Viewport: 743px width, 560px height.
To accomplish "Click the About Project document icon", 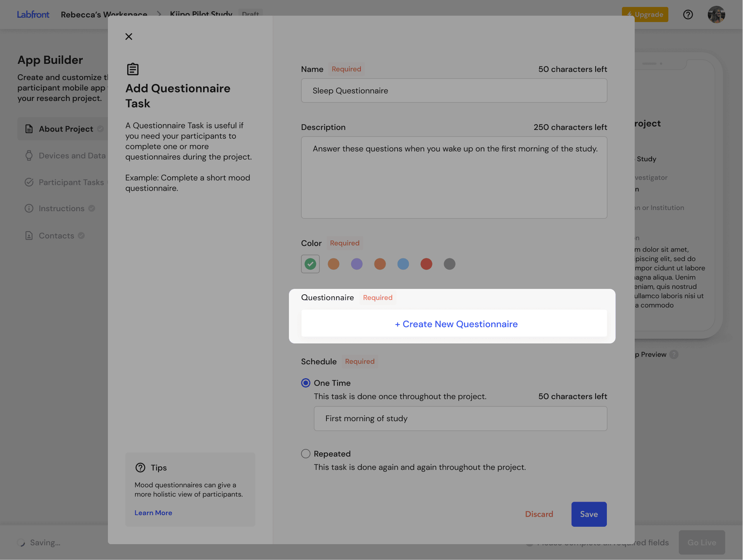I will click(29, 129).
